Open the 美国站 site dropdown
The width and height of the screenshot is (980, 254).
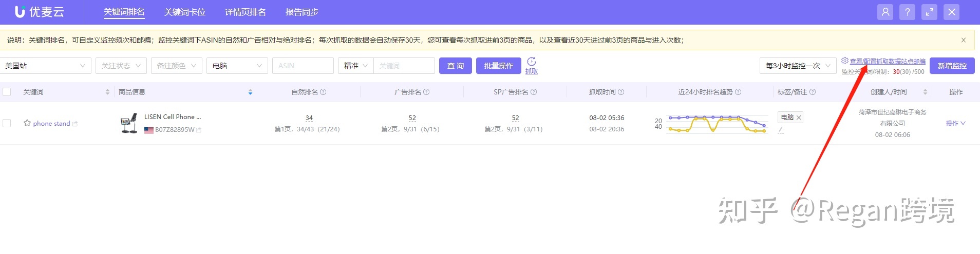coord(45,66)
